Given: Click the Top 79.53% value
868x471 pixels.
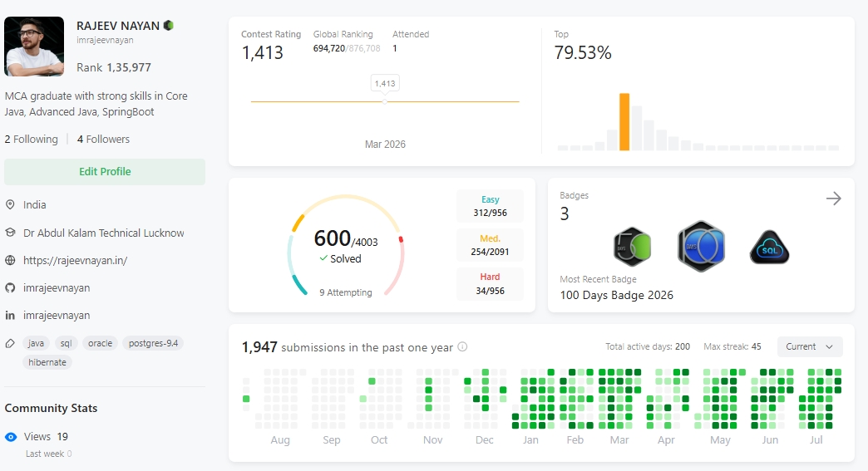Looking at the screenshot, I should 583,52.
